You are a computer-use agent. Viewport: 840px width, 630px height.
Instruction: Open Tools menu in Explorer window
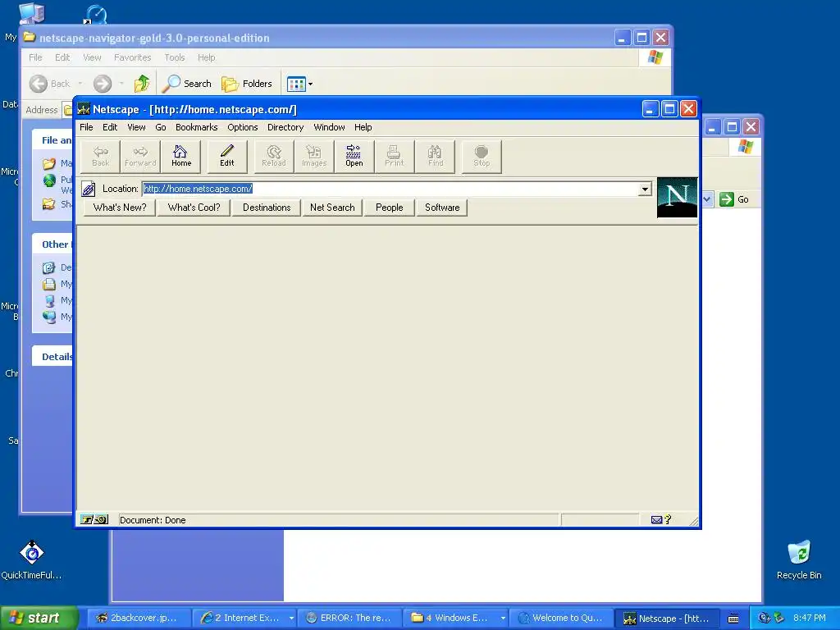pyautogui.click(x=174, y=57)
